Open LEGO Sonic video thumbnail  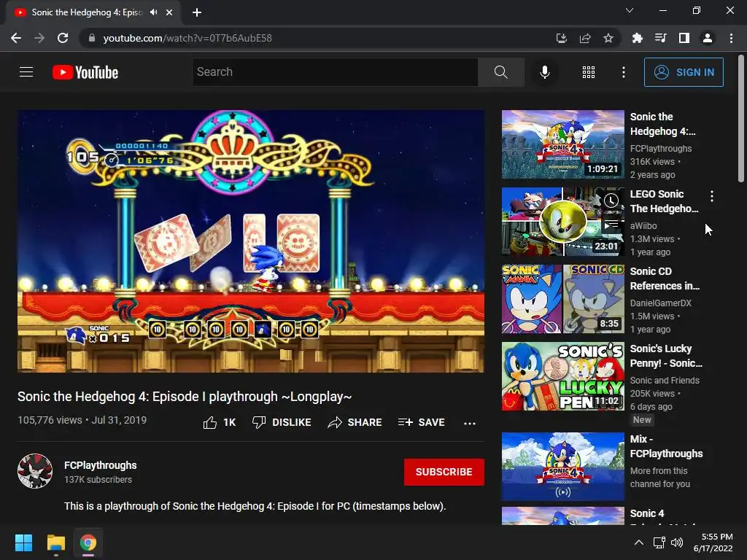coord(562,222)
